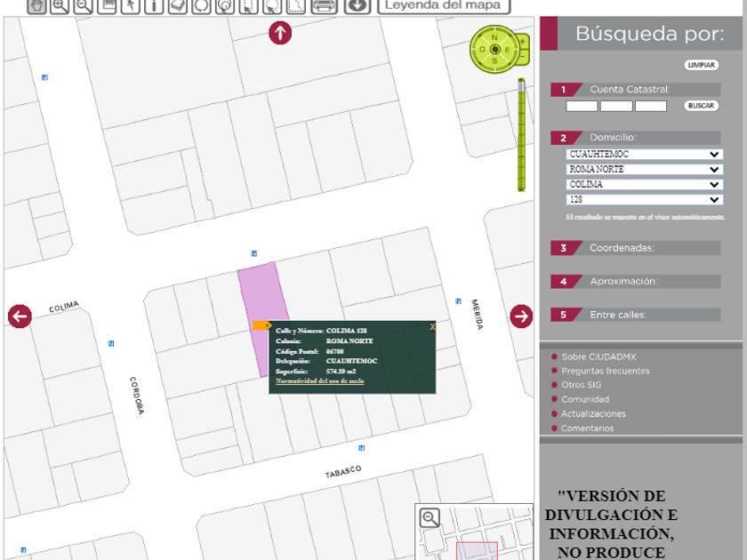The image size is (747, 560).
Task: Open the CUAUHTEMOC delegación dropdown
Action: (x=645, y=155)
